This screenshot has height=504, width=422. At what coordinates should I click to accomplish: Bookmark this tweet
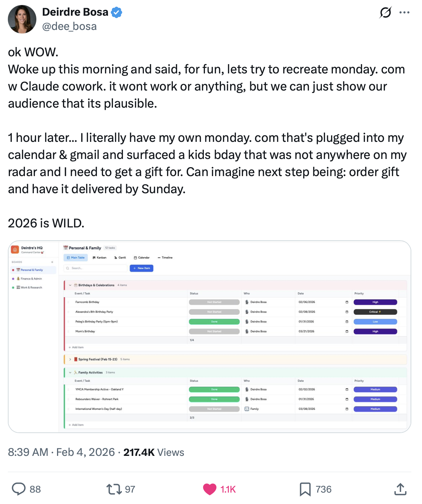(x=305, y=489)
